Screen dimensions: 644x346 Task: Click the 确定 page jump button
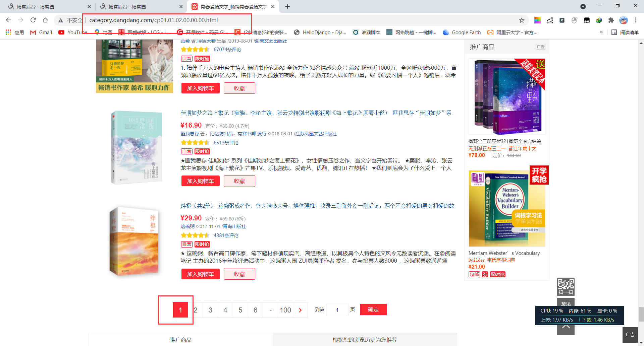pyautogui.click(x=373, y=309)
